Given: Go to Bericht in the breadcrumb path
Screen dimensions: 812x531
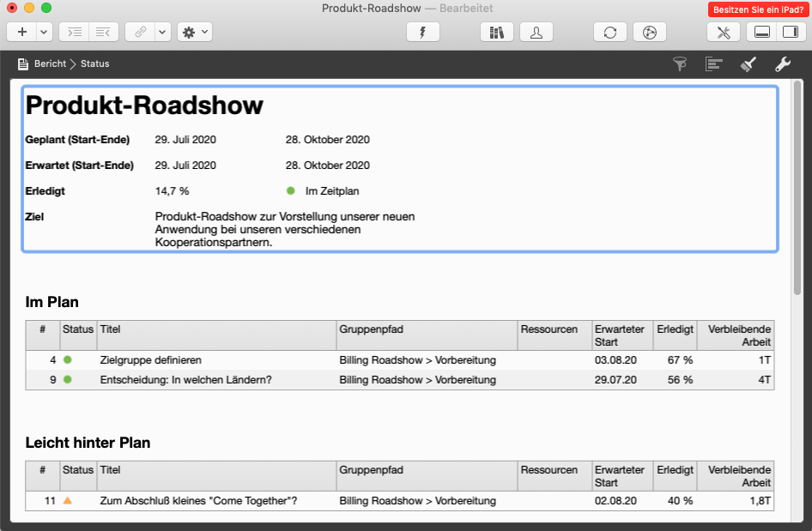Looking at the screenshot, I should point(52,63).
